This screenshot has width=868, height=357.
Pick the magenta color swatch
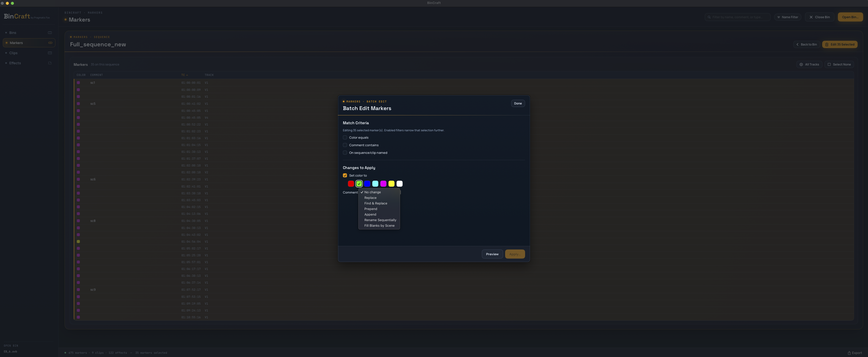(x=383, y=183)
